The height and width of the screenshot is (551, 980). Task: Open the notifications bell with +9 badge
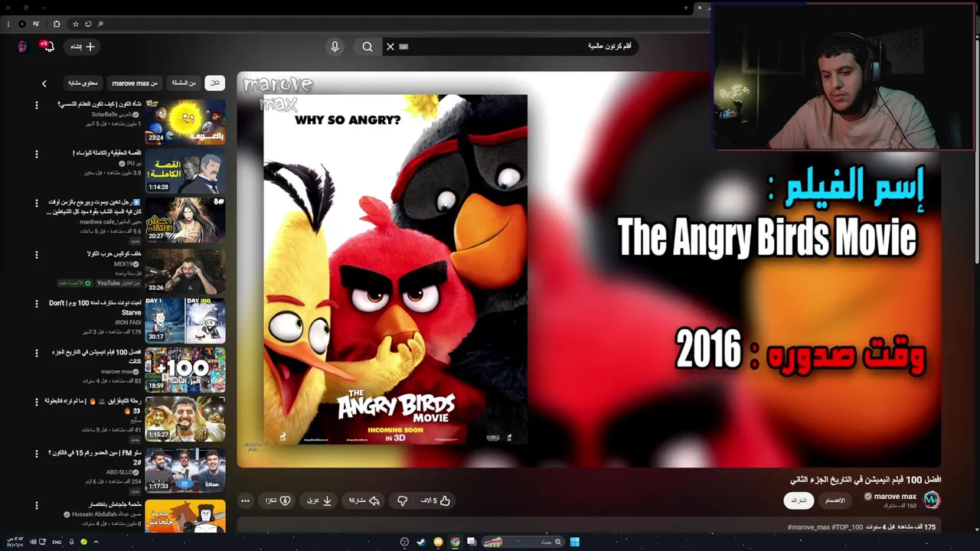(x=47, y=47)
